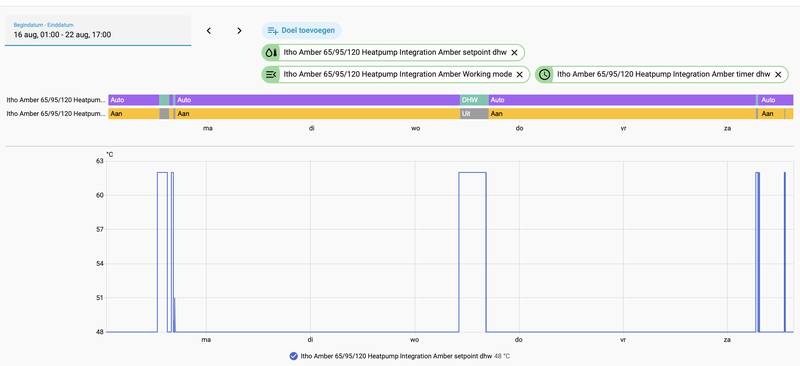
Task: Remove the Amber timer dhw chip
Action: 778,75
